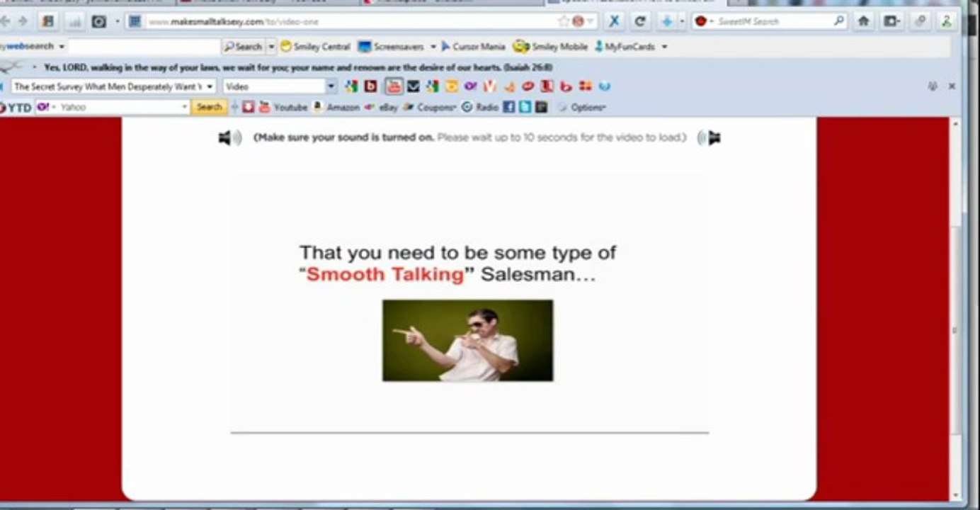
Task: Click the browser forward arrow
Action: tap(22, 21)
